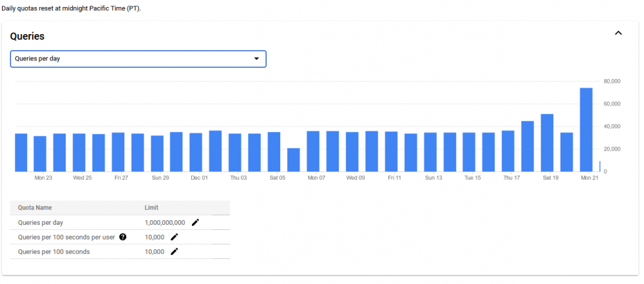Click the Queries section heading
The width and height of the screenshot is (644, 284).
(27, 36)
